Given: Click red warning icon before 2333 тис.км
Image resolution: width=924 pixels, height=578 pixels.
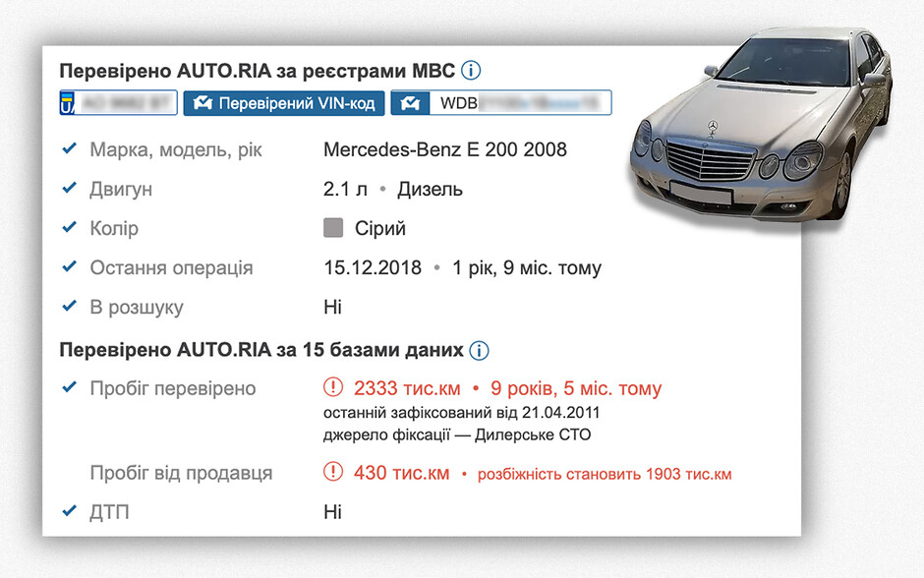Looking at the screenshot, I should [333, 388].
